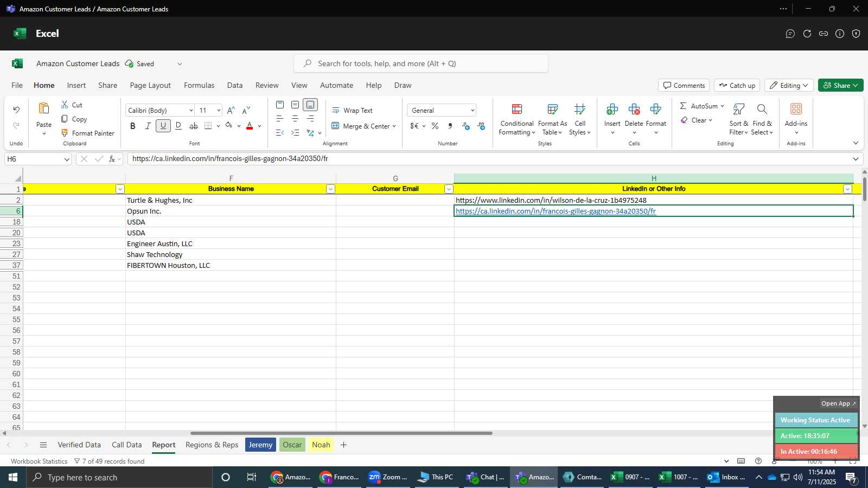The image size is (868, 488).
Task: Toggle double underline formatting
Action: click(x=178, y=126)
